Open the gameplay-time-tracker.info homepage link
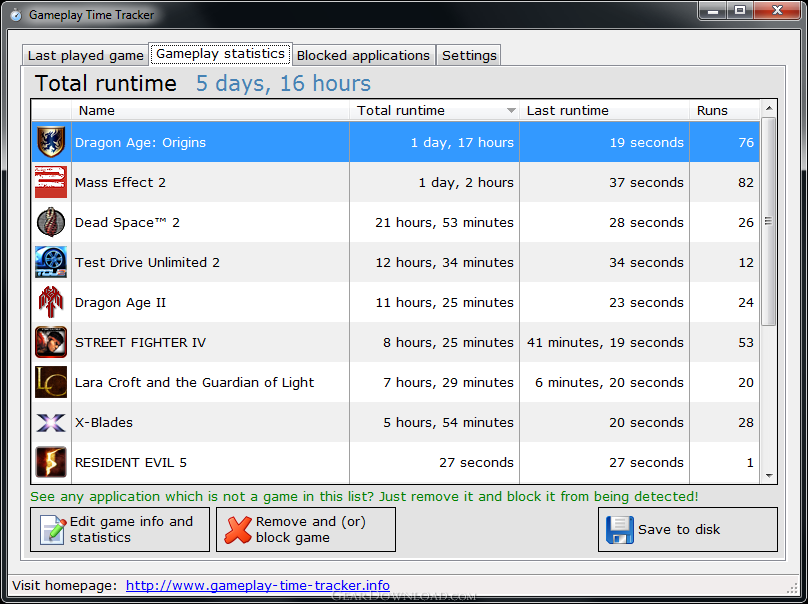 258,585
